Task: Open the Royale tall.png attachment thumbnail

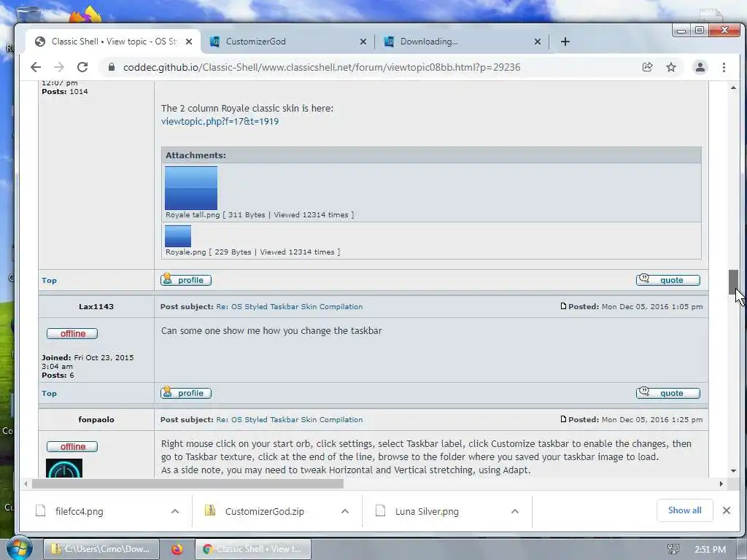Action: [191, 188]
